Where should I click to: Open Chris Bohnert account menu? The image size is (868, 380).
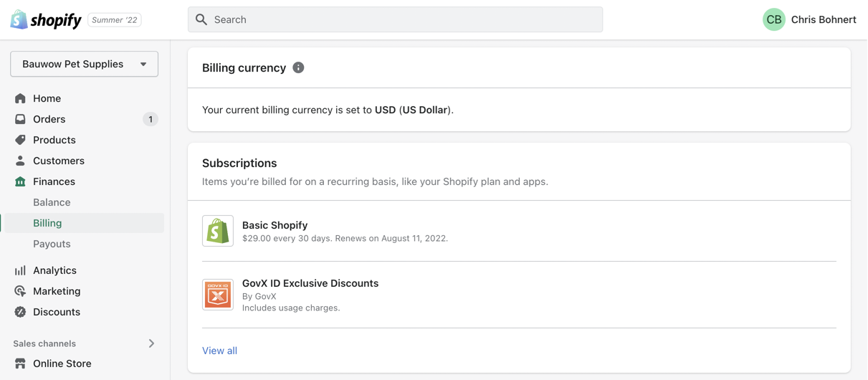click(824, 19)
